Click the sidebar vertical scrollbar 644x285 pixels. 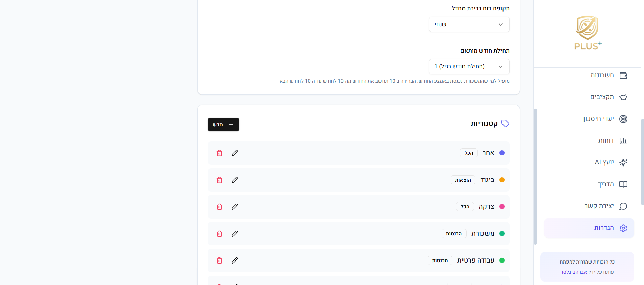point(535,177)
